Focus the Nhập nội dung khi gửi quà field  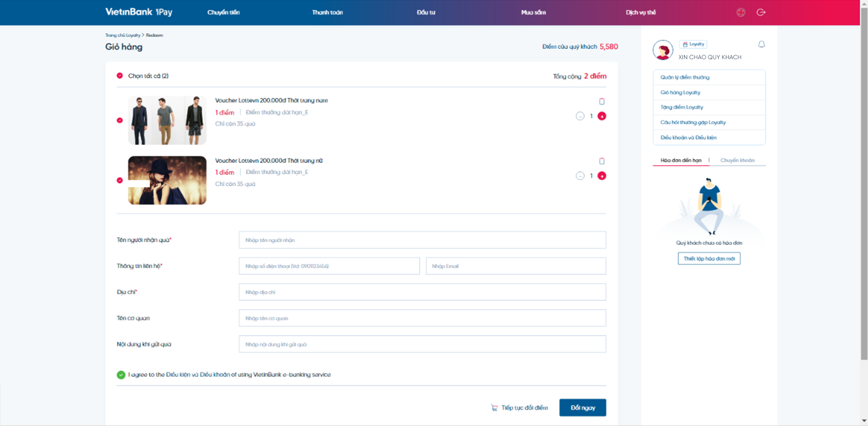point(422,344)
